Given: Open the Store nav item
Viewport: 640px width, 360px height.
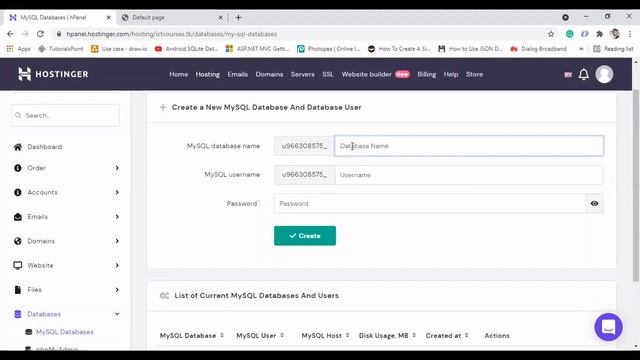Looking at the screenshot, I should tap(474, 74).
